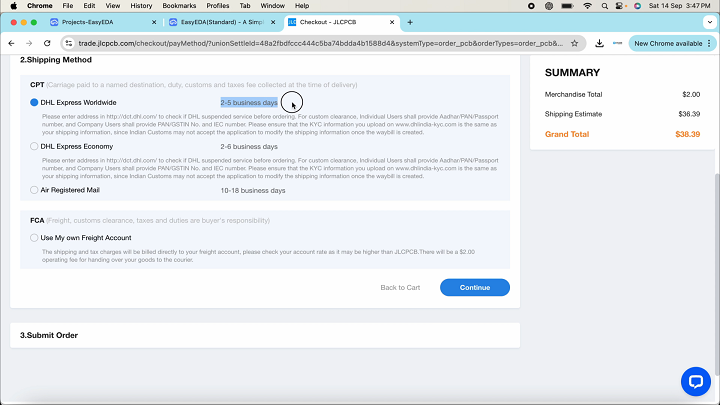Click the browser back arrow
This screenshot has width=720, height=405.
point(11,43)
